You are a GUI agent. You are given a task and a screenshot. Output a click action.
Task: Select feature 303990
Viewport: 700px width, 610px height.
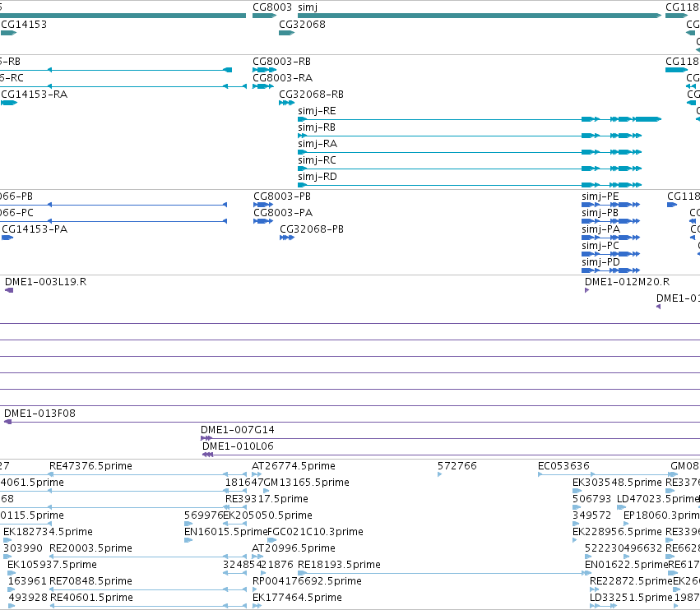[x=23, y=548]
